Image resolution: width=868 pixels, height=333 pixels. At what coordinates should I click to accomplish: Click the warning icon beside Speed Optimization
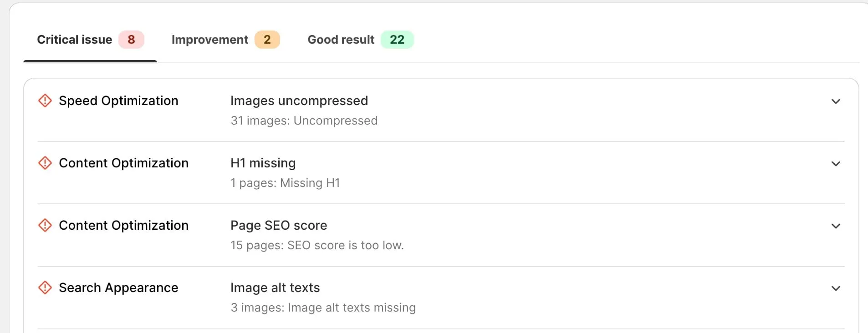(45, 101)
